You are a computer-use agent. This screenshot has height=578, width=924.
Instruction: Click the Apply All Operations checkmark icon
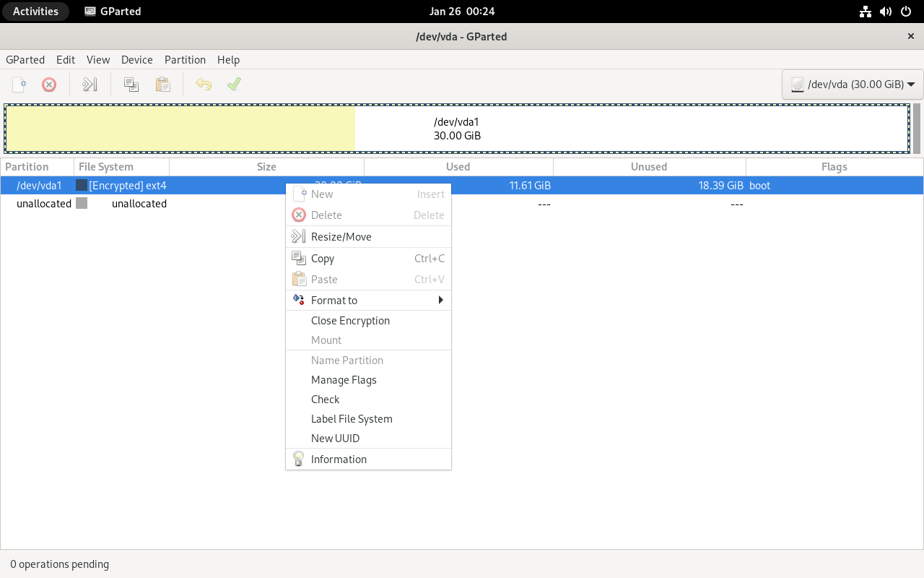(x=234, y=85)
